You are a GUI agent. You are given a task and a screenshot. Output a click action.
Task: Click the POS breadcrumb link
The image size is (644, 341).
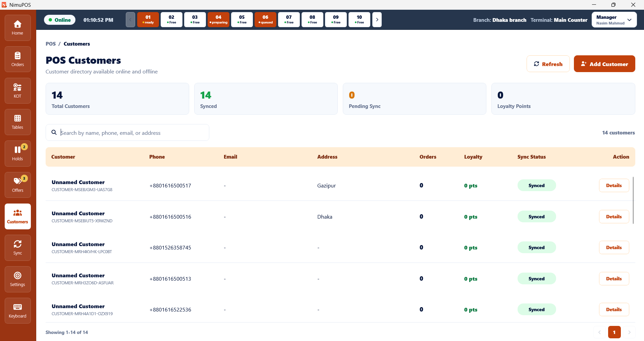(51, 44)
